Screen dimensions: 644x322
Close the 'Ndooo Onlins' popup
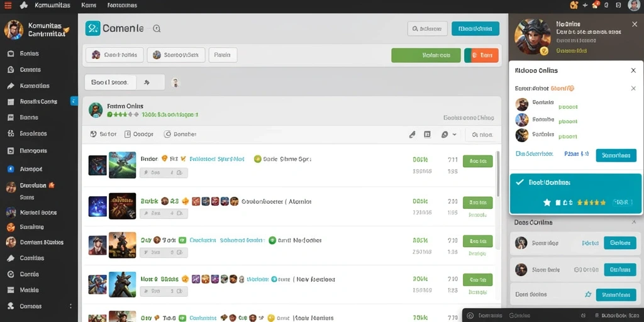pos(633,70)
